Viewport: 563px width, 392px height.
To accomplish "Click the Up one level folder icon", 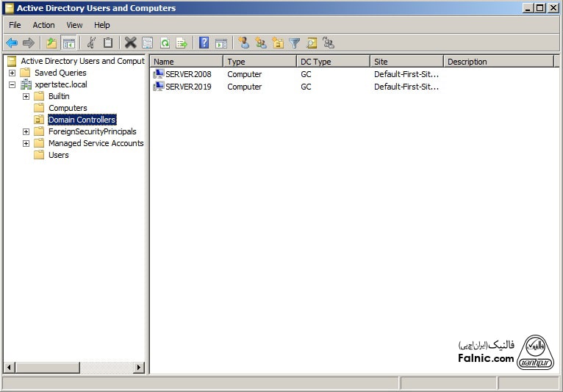I will pyautogui.click(x=51, y=43).
